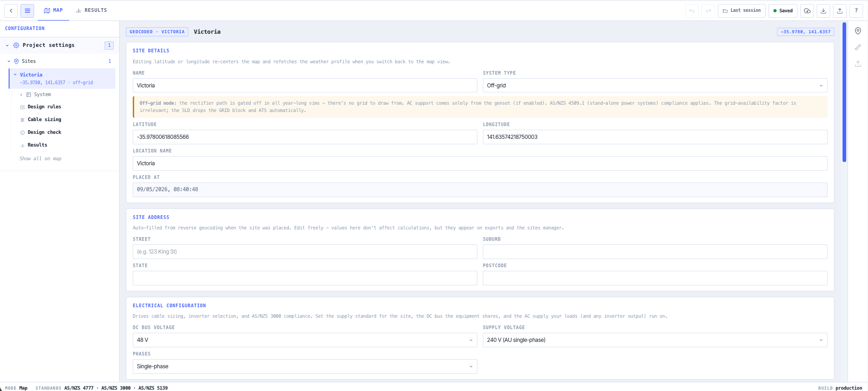Click the Project settings count badge
Image resolution: width=868 pixels, height=391 pixels.
[109, 45]
